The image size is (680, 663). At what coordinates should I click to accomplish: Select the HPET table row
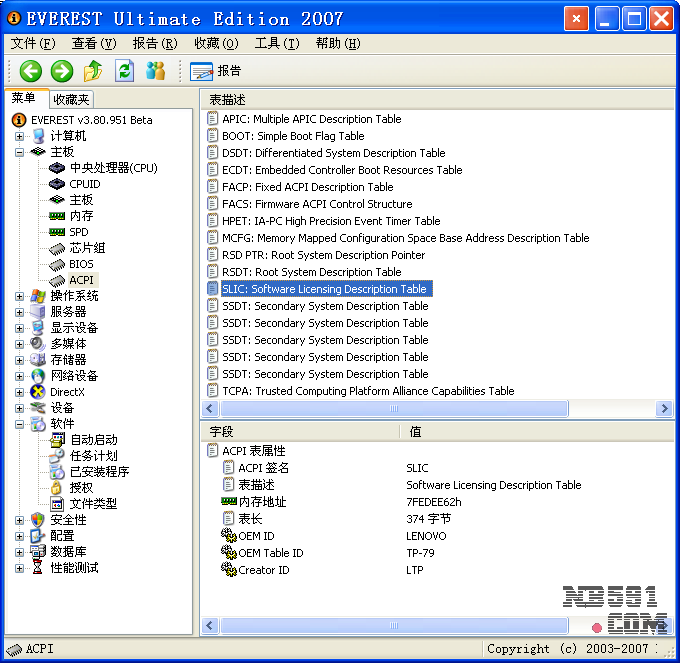coord(330,221)
